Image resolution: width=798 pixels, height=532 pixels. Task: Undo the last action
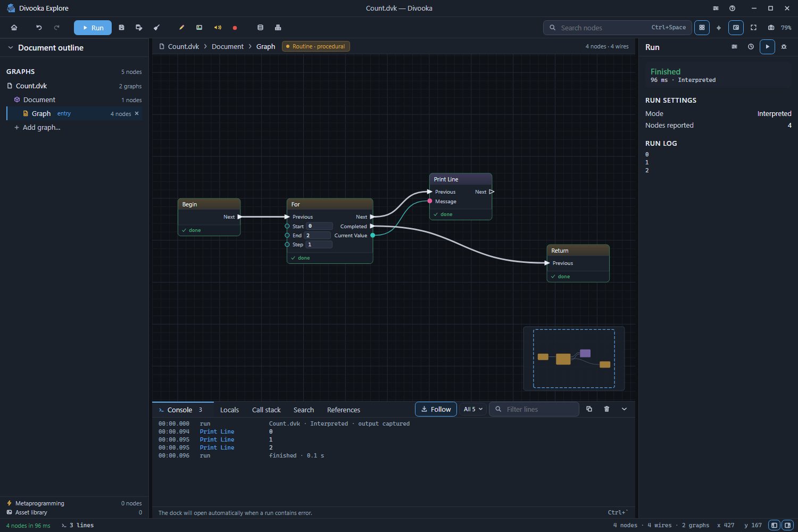pos(39,28)
